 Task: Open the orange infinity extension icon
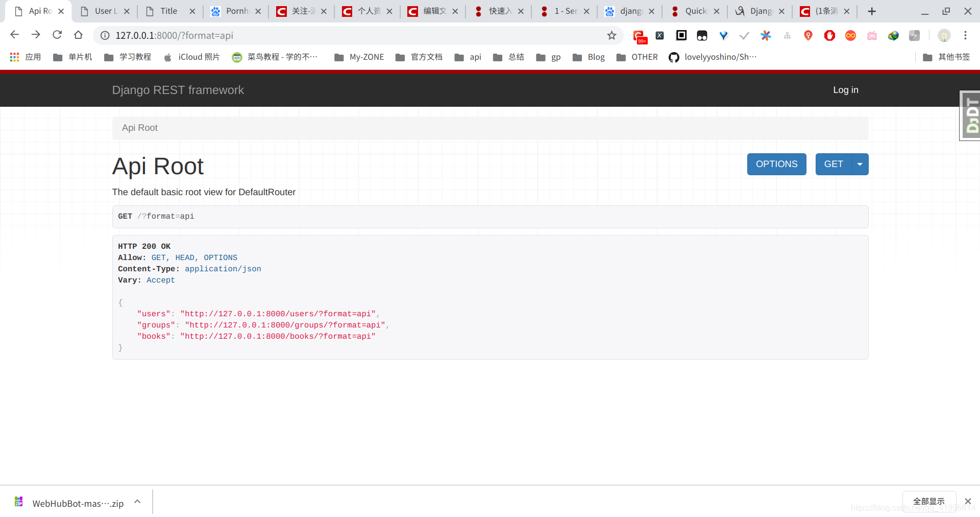pyautogui.click(x=850, y=35)
